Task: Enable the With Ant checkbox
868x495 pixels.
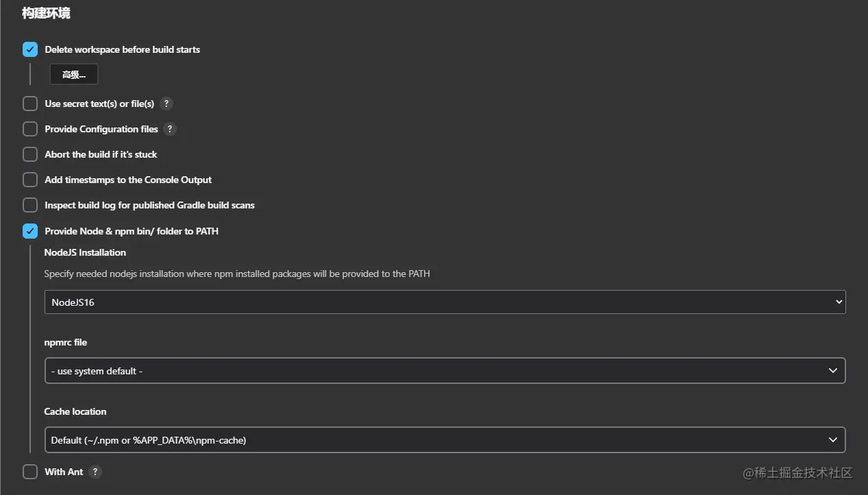Action: pyautogui.click(x=30, y=472)
